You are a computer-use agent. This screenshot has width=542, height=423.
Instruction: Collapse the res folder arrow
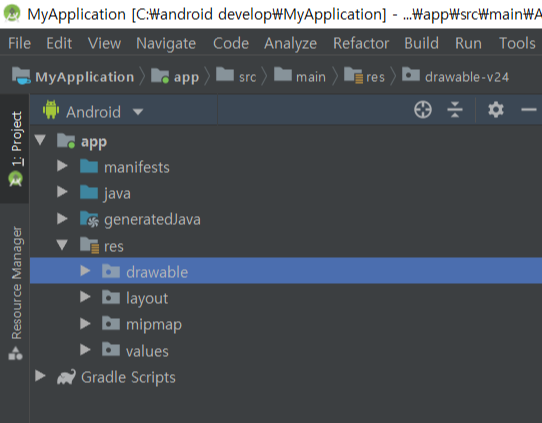[x=62, y=245]
